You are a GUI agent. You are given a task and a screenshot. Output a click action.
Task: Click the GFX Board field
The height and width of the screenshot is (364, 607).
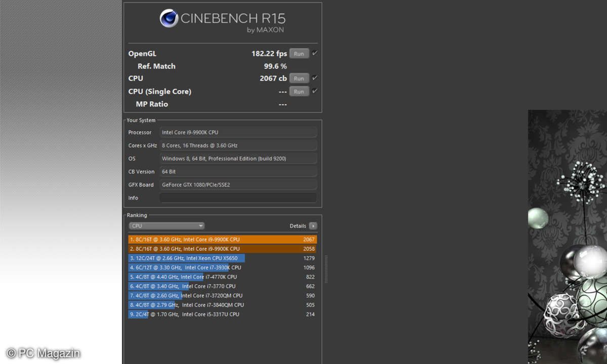click(x=238, y=185)
